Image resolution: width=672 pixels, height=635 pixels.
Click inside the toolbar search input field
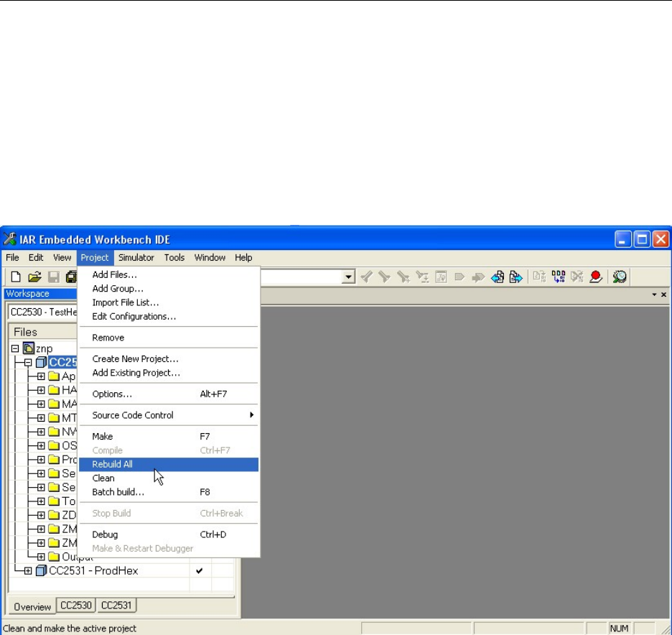(302, 277)
